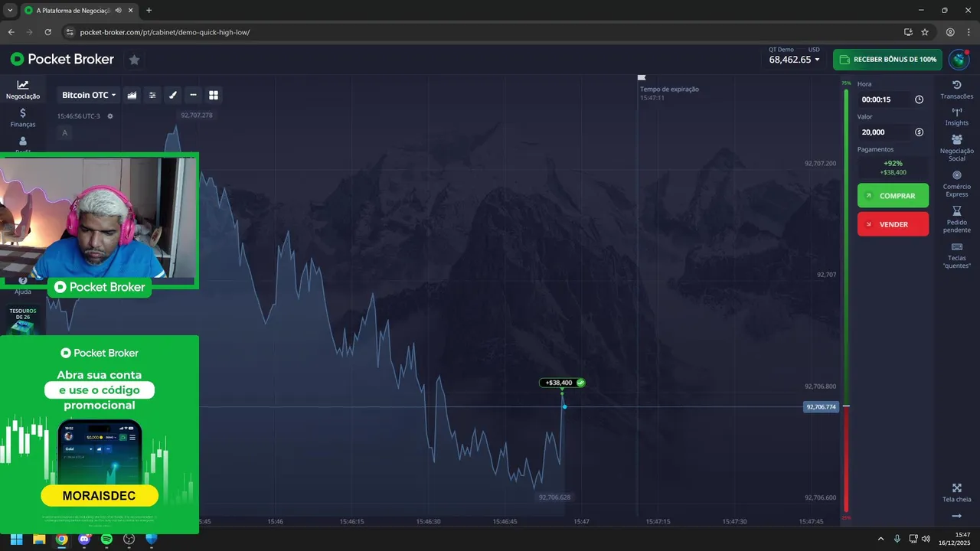The image size is (980, 551).
Task: Click the A auto-scale button on chart
Action: [x=64, y=133]
